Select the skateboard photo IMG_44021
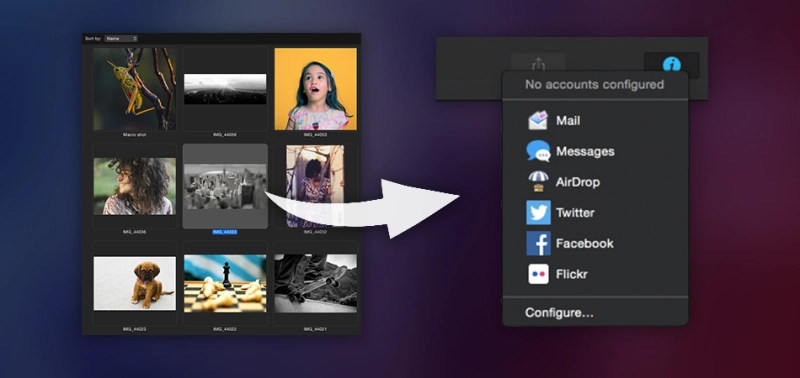 coord(315,284)
